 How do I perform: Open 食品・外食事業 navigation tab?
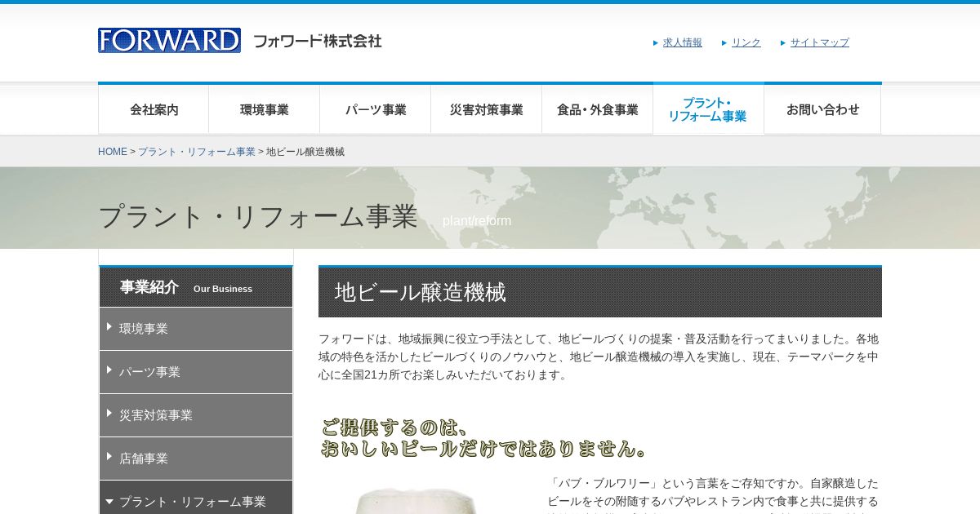click(598, 109)
